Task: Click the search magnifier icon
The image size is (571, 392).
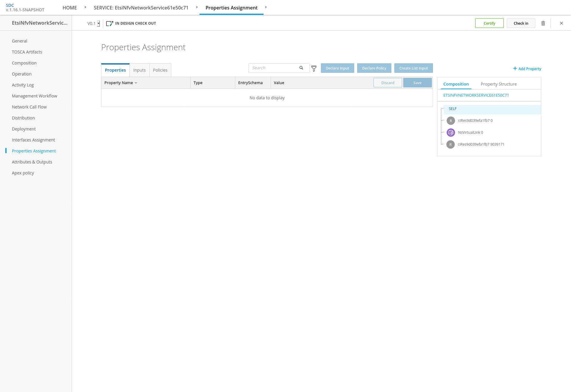Action: [x=301, y=68]
